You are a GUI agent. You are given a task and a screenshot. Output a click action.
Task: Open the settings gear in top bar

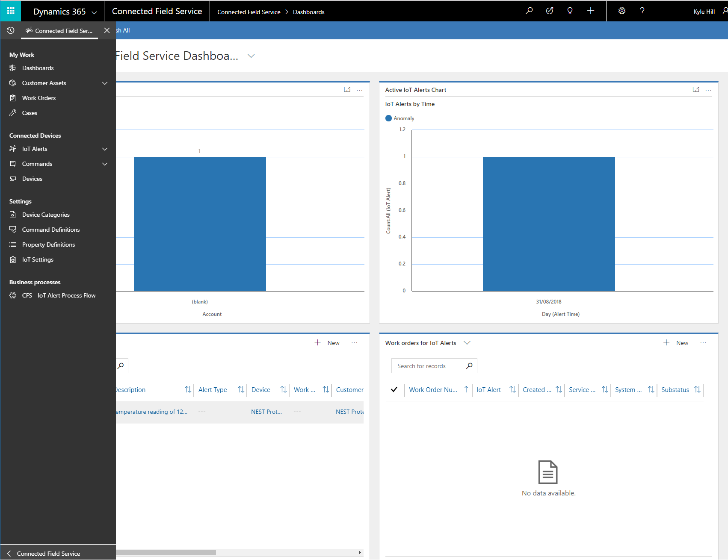622,11
